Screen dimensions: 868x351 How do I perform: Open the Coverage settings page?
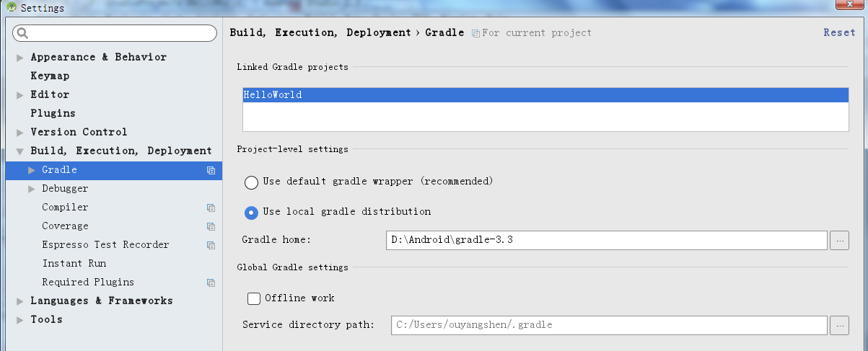65,226
